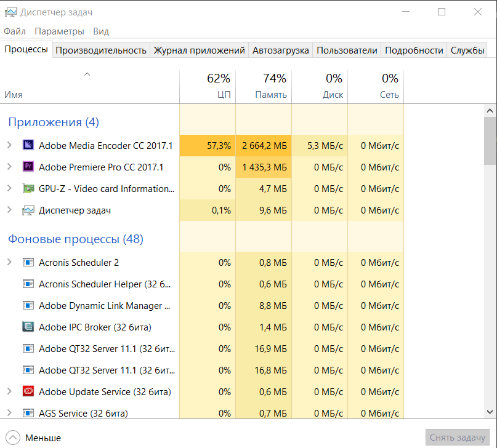Click the 9,6 МБ memory cell
This screenshot has height=448, width=497.
[x=264, y=210]
